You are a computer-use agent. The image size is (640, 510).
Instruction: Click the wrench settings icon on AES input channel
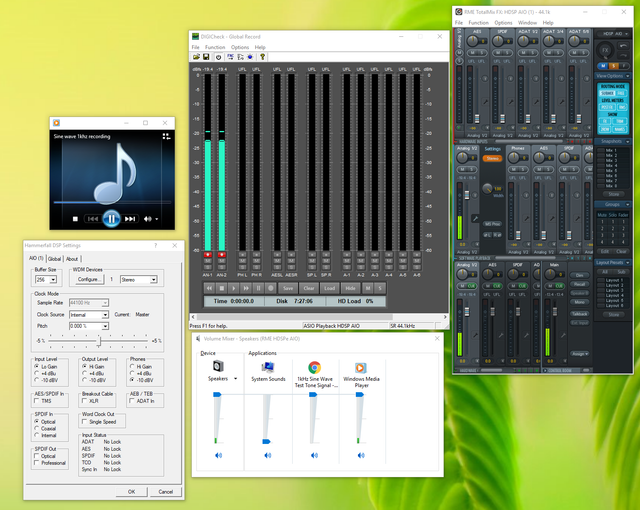pyautogui.click(x=485, y=102)
